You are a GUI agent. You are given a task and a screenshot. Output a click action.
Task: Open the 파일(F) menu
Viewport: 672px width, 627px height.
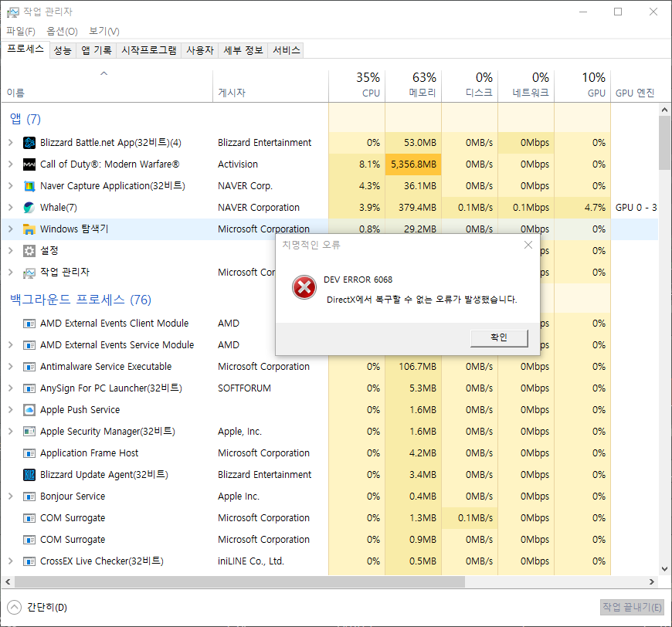pyautogui.click(x=21, y=32)
